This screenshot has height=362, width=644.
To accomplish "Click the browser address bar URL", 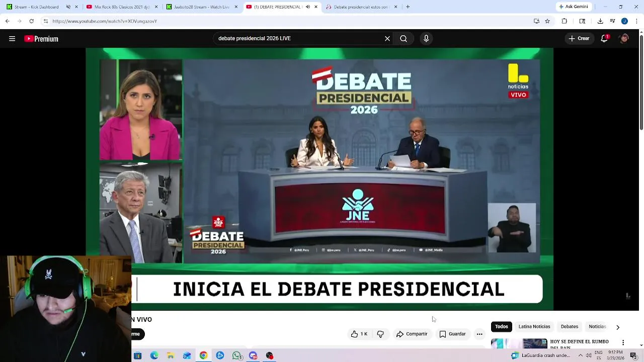I will point(105,21).
